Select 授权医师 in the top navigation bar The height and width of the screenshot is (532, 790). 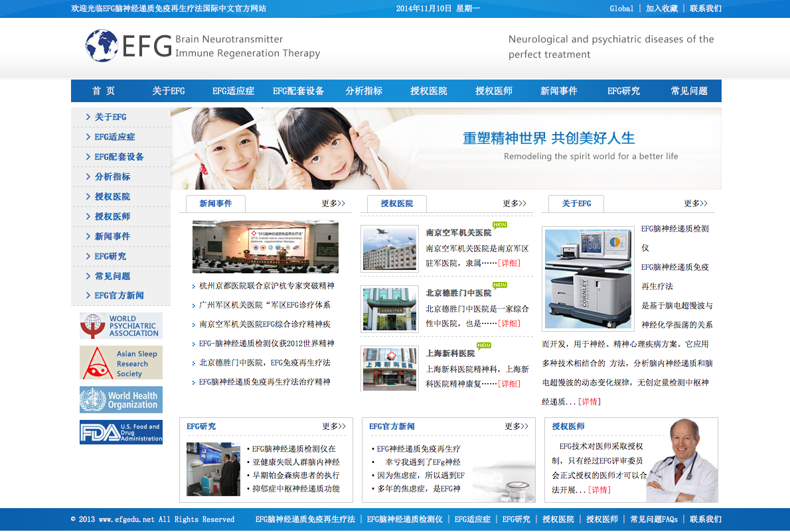(x=494, y=91)
